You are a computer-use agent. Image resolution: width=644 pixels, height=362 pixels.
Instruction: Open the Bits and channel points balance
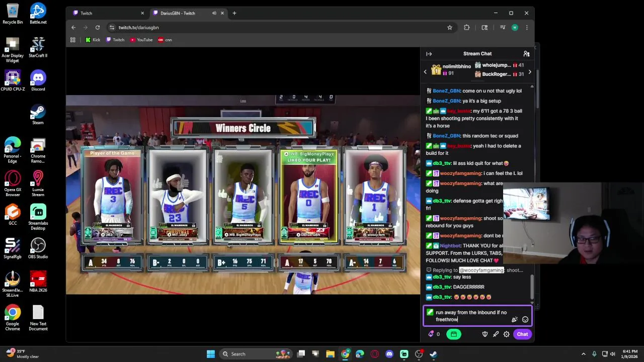(434, 334)
